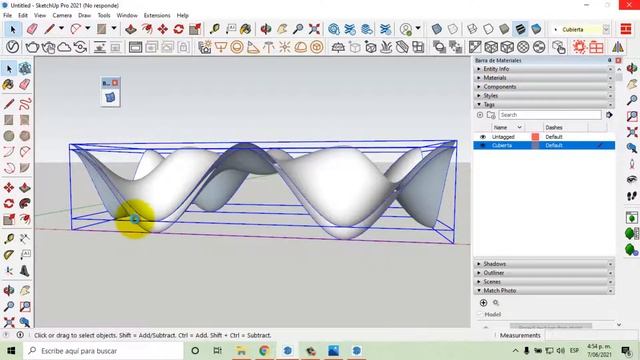This screenshot has height=360, width=640.
Task: Expand the Outliner panel
Action: click(x=544, y=273)
